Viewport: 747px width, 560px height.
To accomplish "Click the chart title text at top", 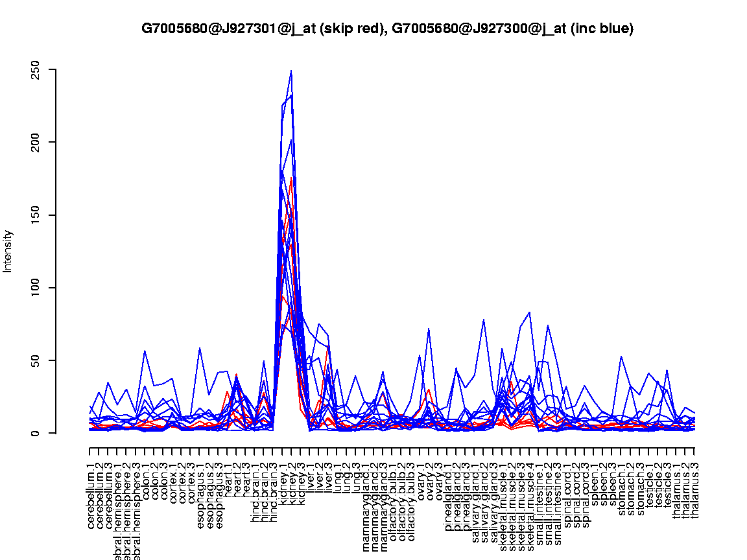I will coord(387,29).
